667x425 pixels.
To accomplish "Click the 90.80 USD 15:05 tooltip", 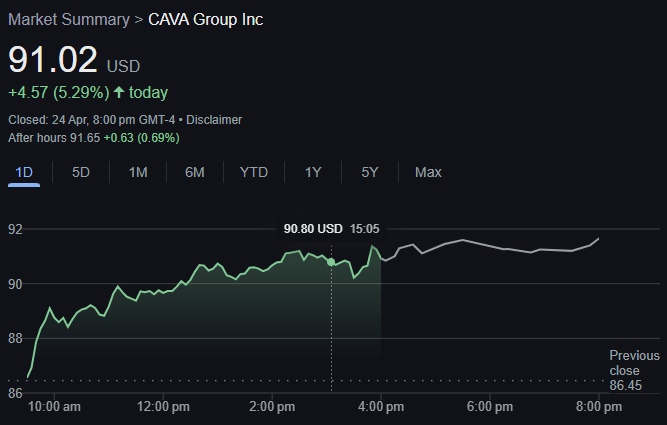I will 331,229.
